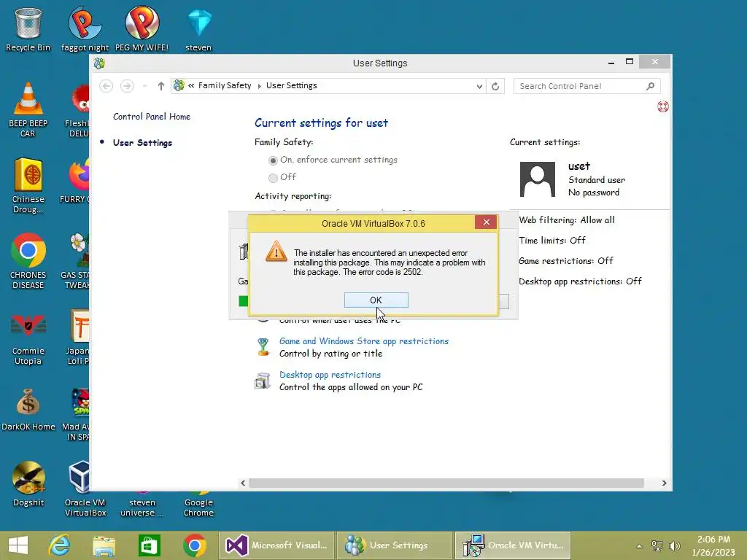Open Desktop app restrictions link
The image size is (747, 560).
point(330,375)
